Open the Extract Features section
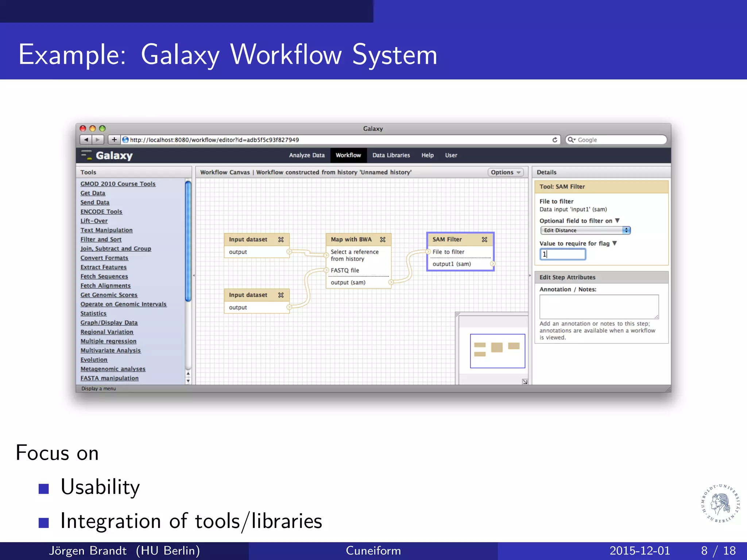 coord(104,267)
